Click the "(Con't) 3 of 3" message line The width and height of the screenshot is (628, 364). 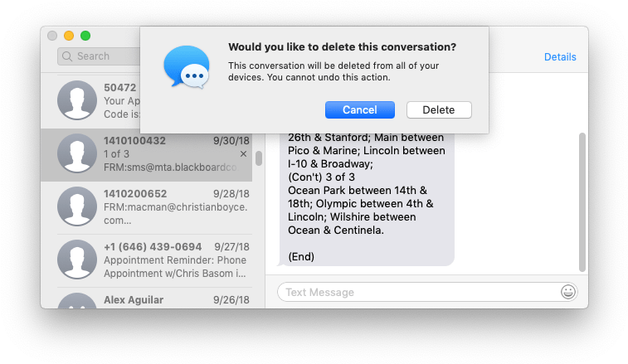pyautogui.click(x=321, y=177)
